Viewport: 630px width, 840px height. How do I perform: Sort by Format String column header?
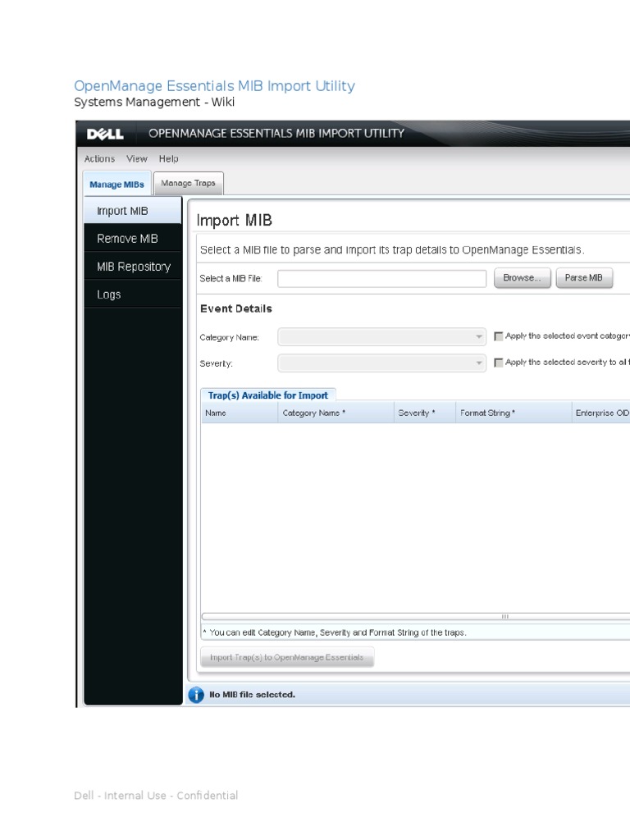point(514,413)
